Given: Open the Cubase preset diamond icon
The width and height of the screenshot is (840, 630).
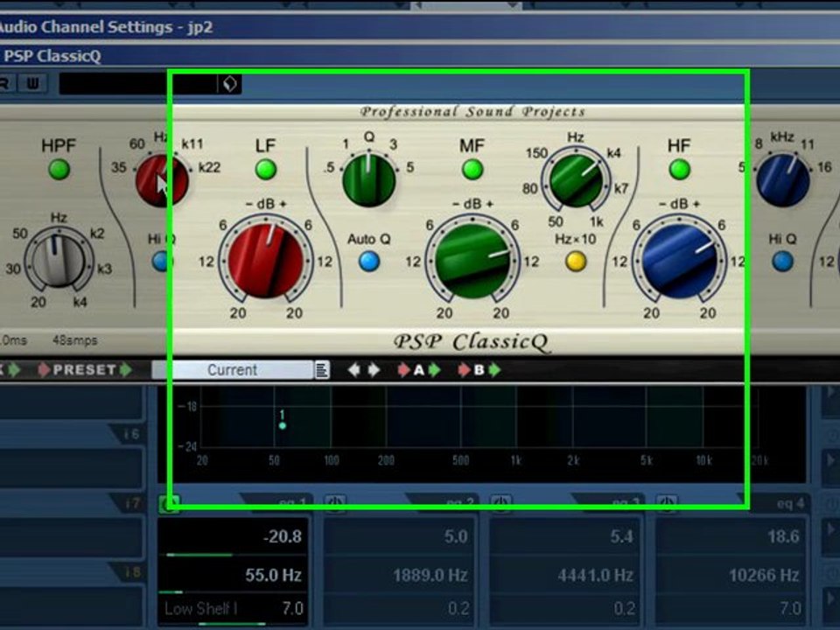Looking at the screenshot, I should 230,84.
